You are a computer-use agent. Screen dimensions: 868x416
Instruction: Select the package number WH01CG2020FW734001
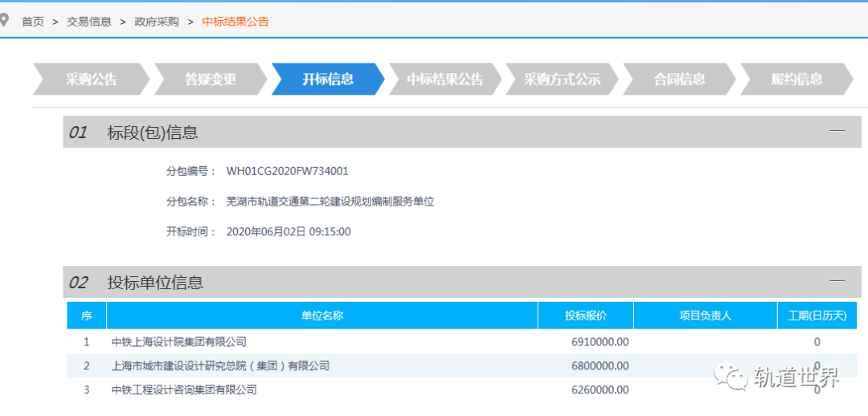pos(287,172)
